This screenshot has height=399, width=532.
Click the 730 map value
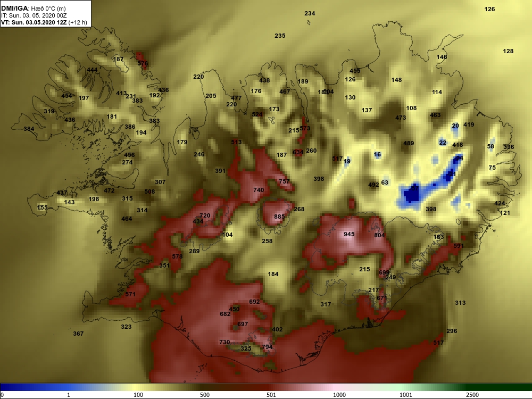[225, 342]
